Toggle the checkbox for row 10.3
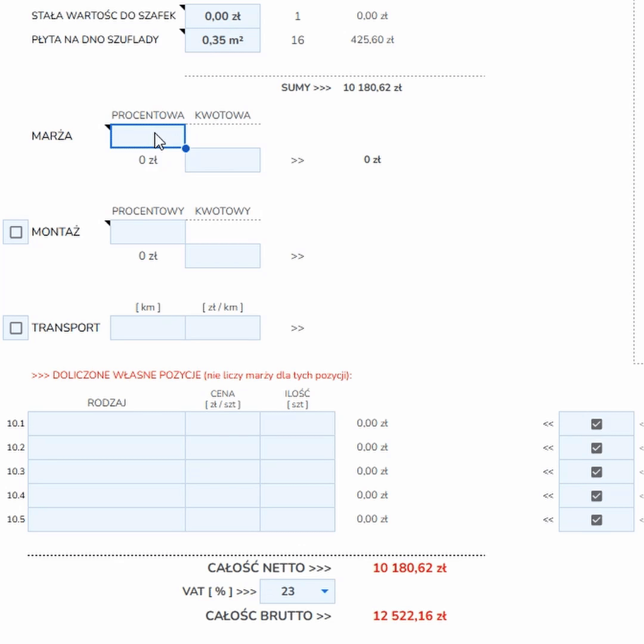 click(x=596, y=472)
